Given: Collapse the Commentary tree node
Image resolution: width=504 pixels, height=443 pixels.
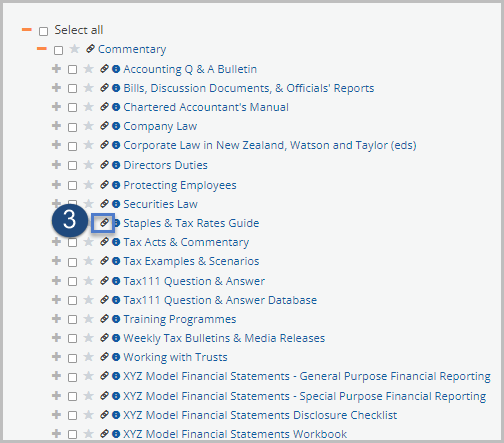Looking at the screenshot, I should tap(42, 49).
